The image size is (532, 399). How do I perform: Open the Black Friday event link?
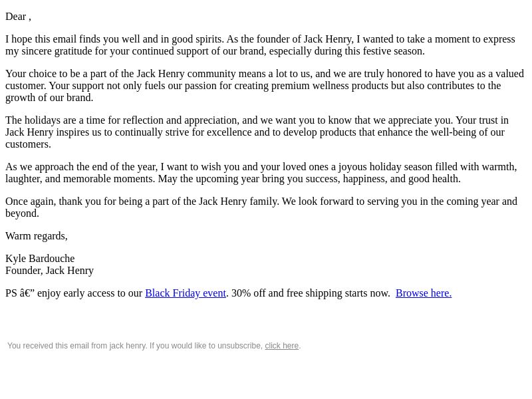click(x=186, y=293)
